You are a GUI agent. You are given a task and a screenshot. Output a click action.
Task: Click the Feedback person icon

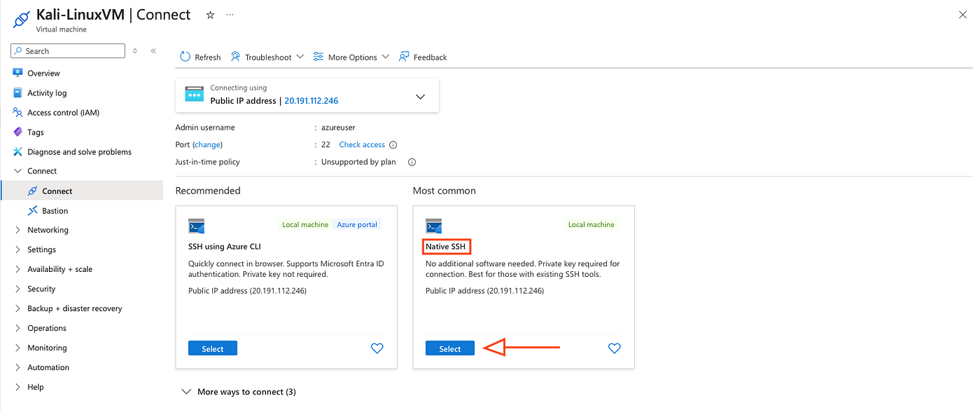click(x=404, y=57)
